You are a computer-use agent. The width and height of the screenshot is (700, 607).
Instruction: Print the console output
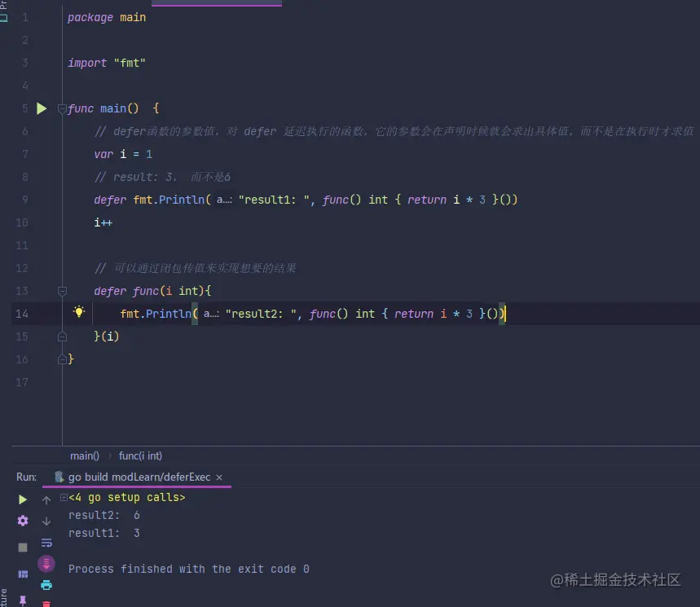tap(46, 585)
